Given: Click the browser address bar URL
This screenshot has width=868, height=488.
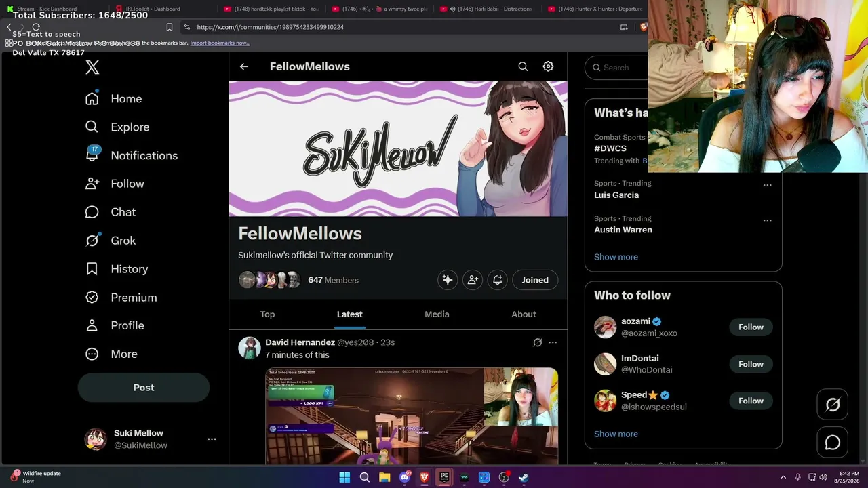Looking at the screenshot, I should tap(271, 27).
